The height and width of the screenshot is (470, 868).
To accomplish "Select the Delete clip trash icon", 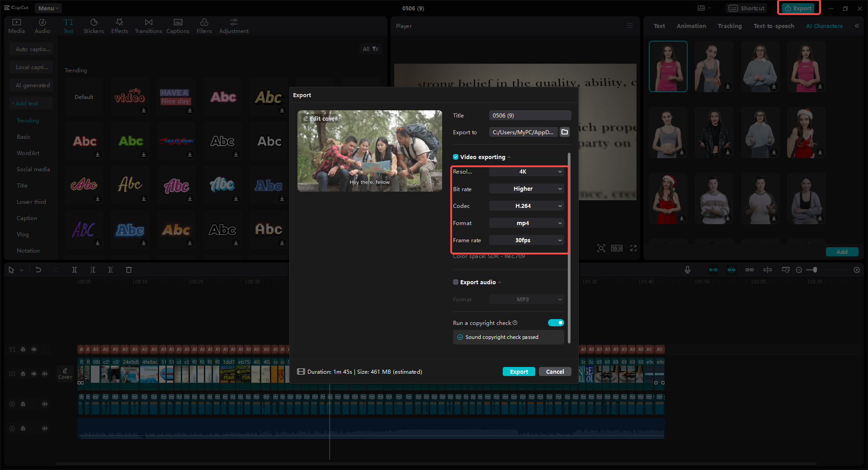I will (129, 270).
